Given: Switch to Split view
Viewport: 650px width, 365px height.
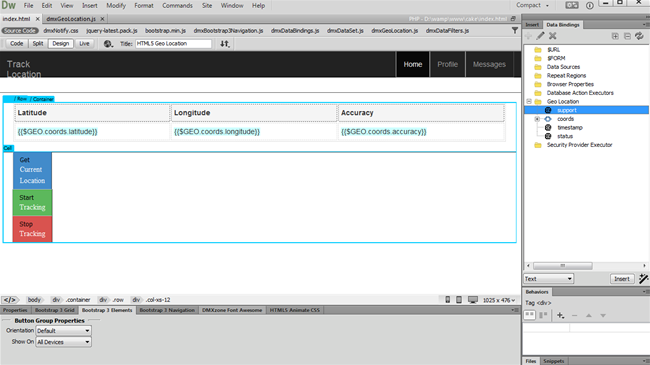Looking at the screenshot, I should tap(38, 44).
